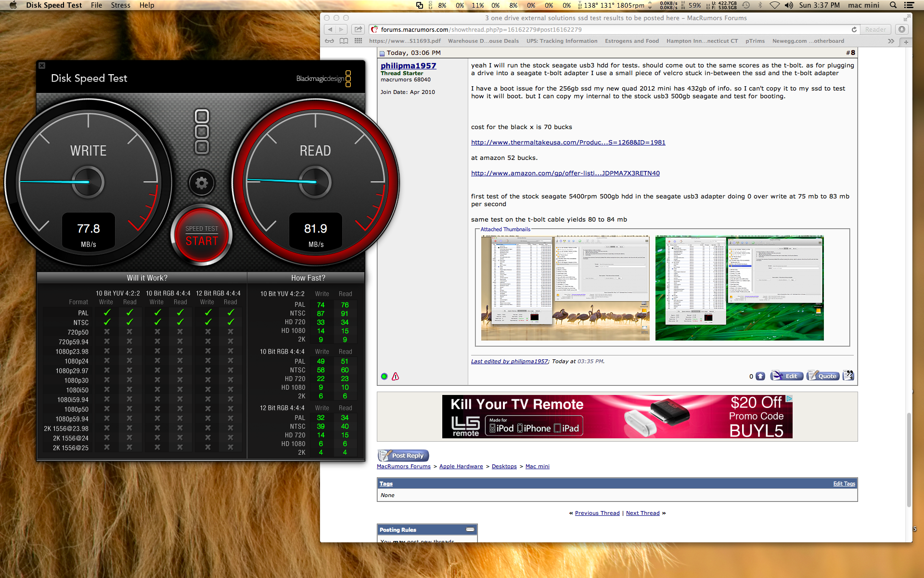Viewport: 924px width, 578px height.
Task: Open the Stress menu
Action: point(120,5)
